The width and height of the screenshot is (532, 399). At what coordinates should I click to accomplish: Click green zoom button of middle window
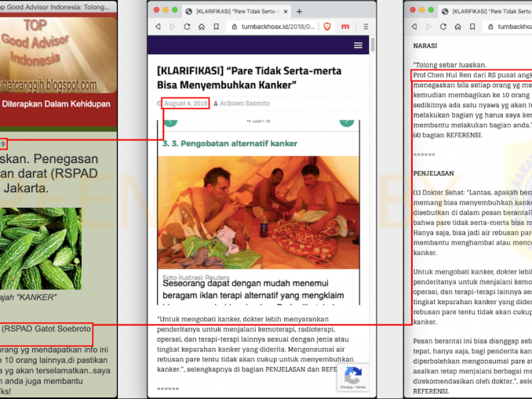(x=175, y=10)
